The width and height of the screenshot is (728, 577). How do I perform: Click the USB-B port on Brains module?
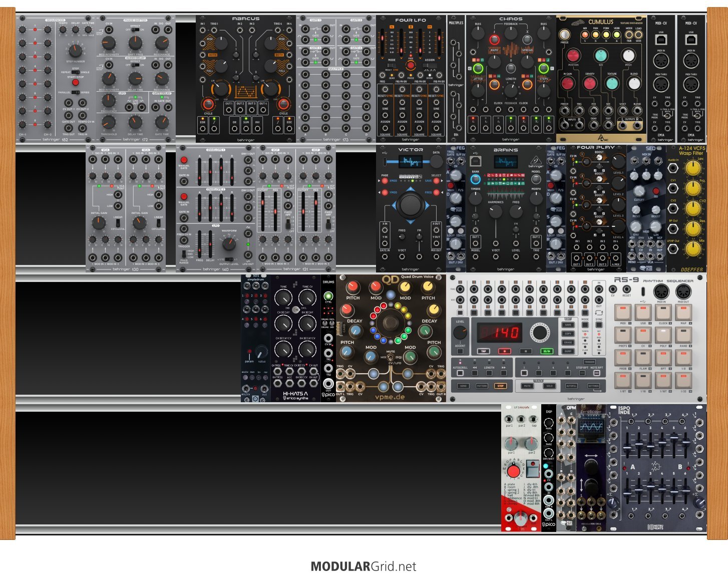pos(476,160)
